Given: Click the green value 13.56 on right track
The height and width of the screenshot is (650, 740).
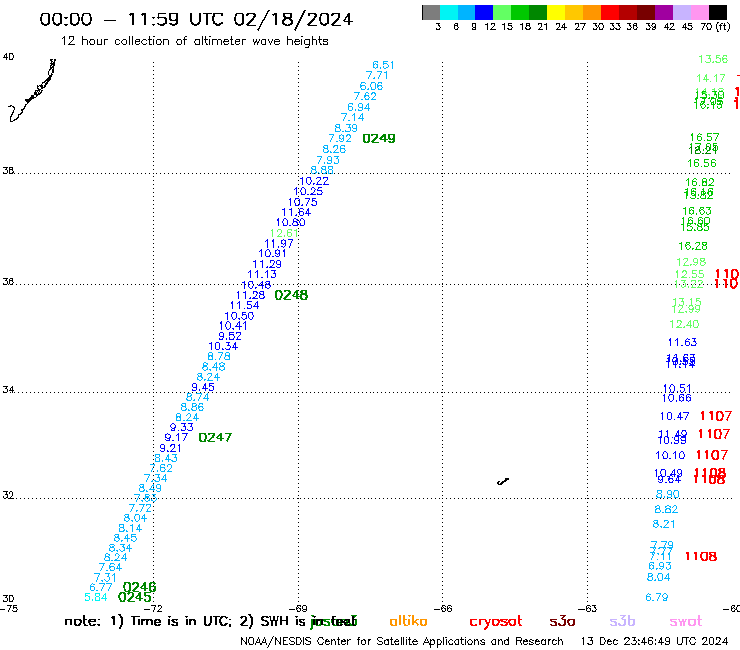Looking at the screenshot, I should coord(713,59).
